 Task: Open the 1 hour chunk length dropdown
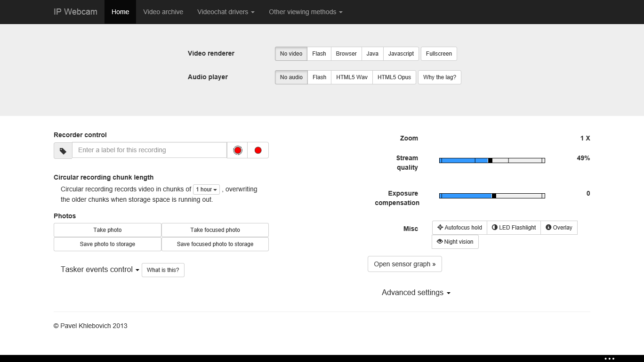click(x=206, y=189)
